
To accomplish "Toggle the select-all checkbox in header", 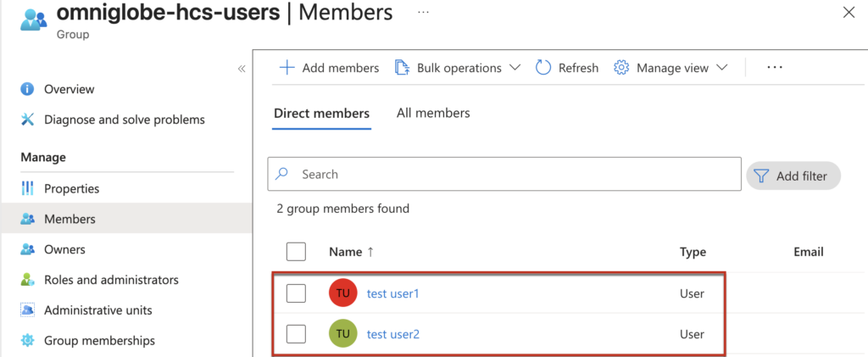I will [x=296, y=252].
